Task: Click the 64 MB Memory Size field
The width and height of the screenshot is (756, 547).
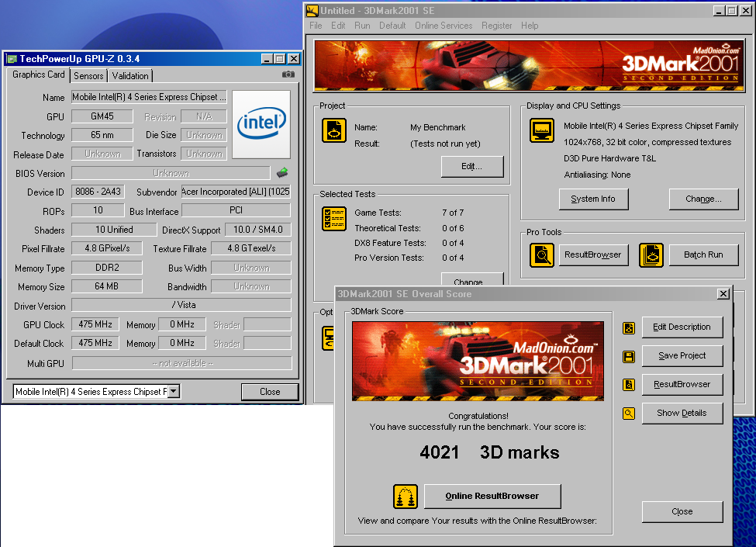Action: click(x=107, y=286)
